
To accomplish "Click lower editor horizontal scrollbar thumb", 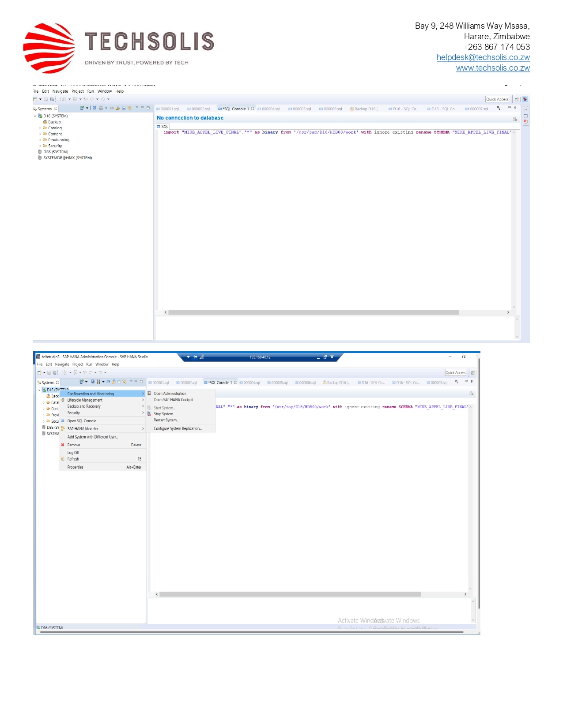I will (290, 594).
